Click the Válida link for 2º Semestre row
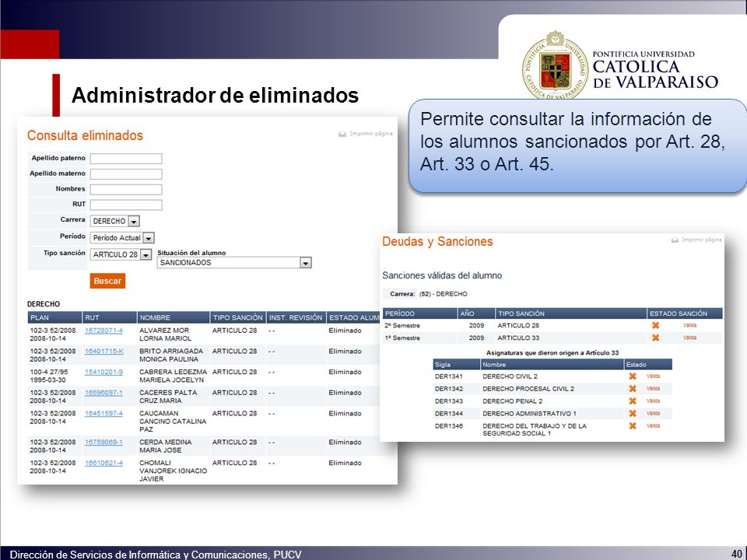The width and height of the screenshot is (747, 560). [689, 326]
